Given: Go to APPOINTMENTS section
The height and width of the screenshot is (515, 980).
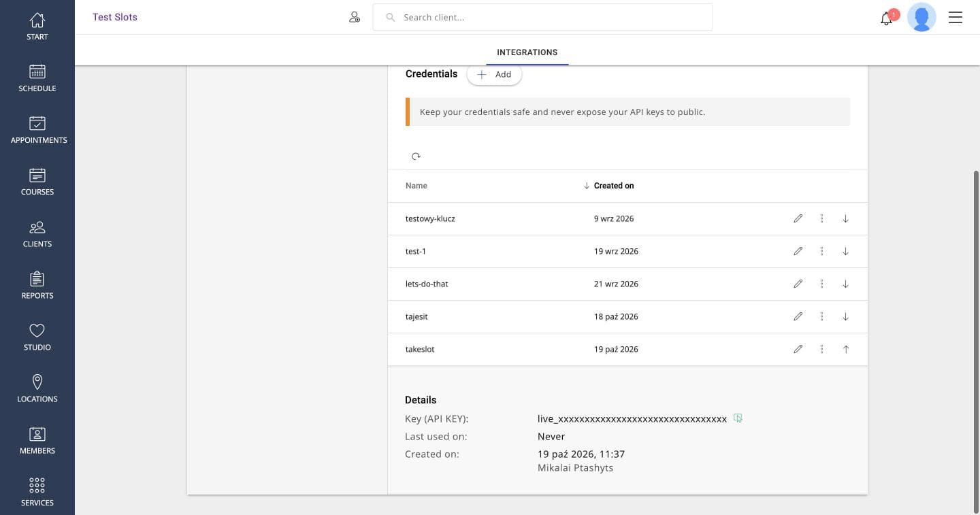Looking at the screenshot, I should coord(37,130).
